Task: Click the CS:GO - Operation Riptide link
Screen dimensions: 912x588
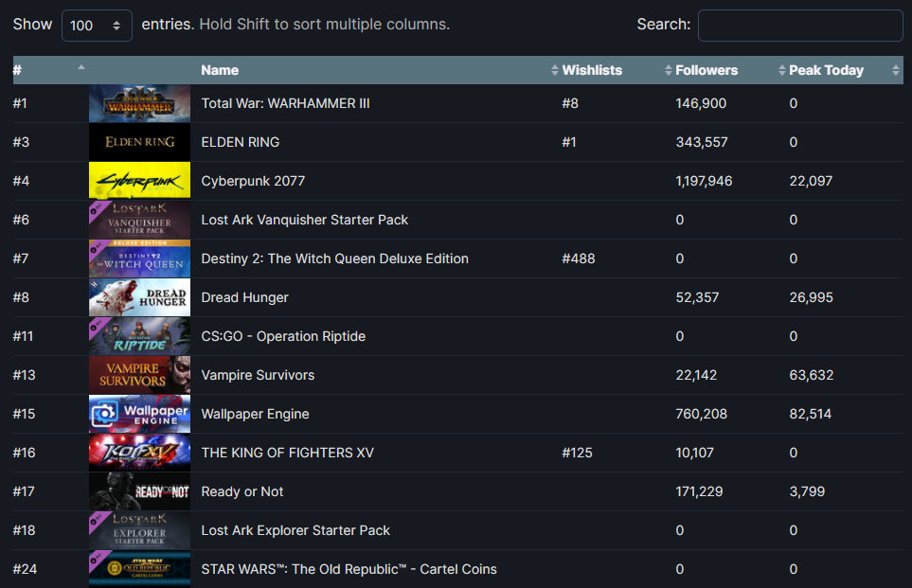Action: 283,336
